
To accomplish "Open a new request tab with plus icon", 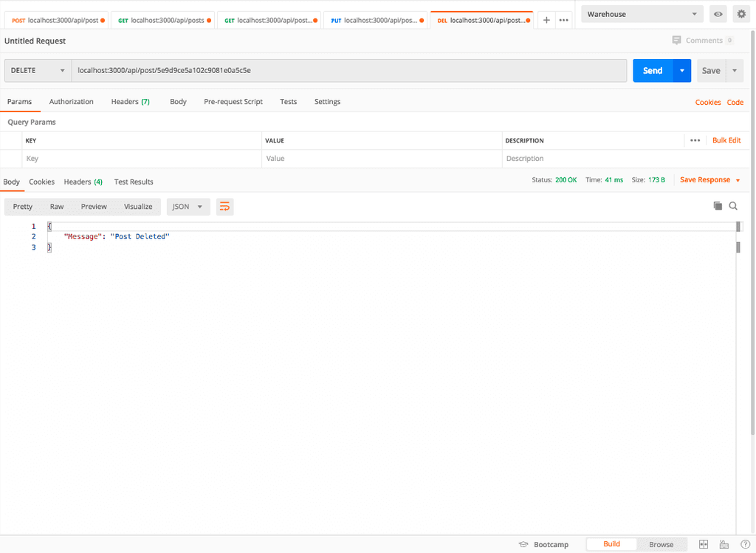I will [x=546, y=20].
